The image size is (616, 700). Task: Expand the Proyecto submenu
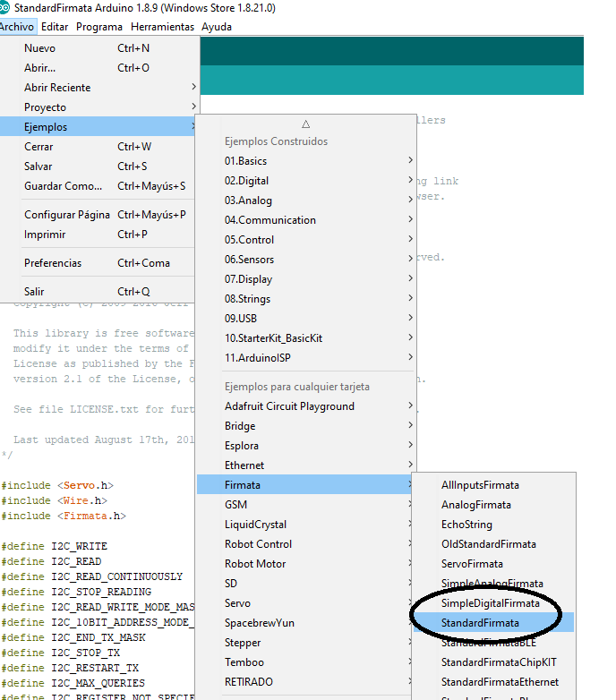click(x=45, y=107)
